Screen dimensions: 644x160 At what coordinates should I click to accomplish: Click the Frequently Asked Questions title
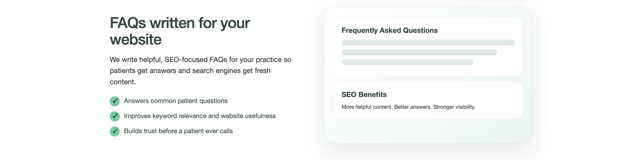(x=389, y=30)
